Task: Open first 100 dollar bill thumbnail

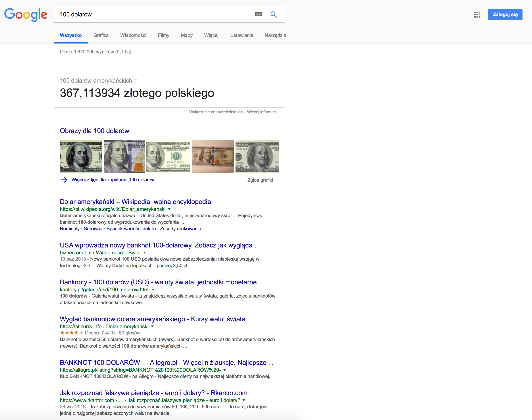Action: coord(81,157)
